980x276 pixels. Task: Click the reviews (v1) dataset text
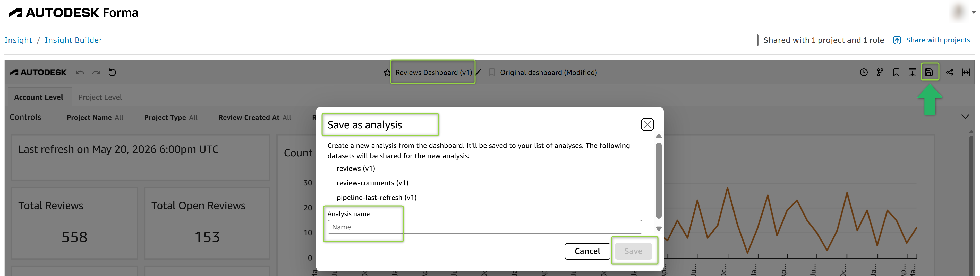pyautogui.click(x=356, y=168)
